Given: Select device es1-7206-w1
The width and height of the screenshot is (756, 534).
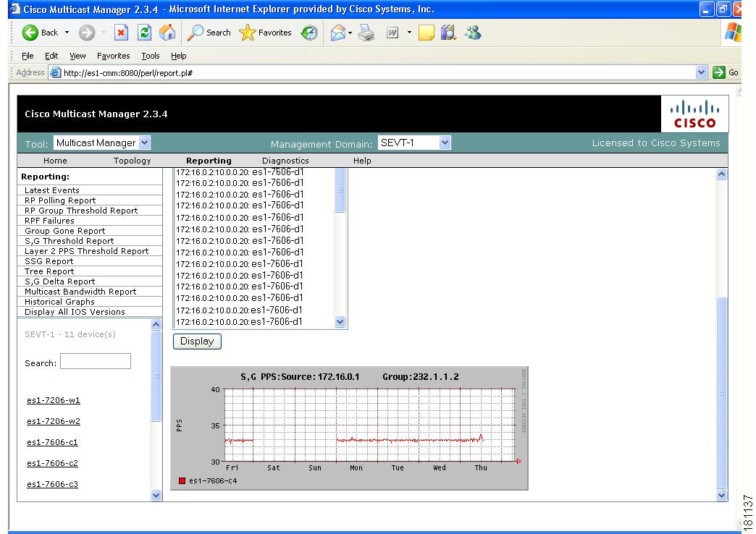Looking at the screenshot, I should (x=54, y=400).
